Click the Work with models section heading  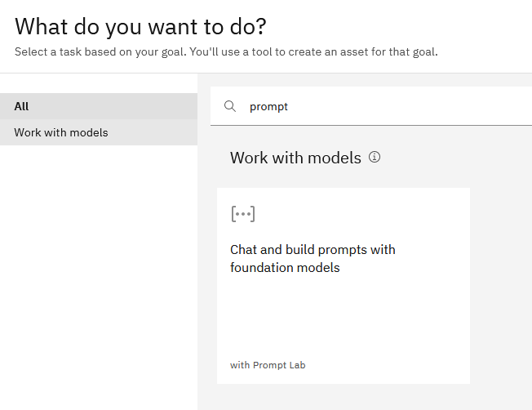(295, 158)
